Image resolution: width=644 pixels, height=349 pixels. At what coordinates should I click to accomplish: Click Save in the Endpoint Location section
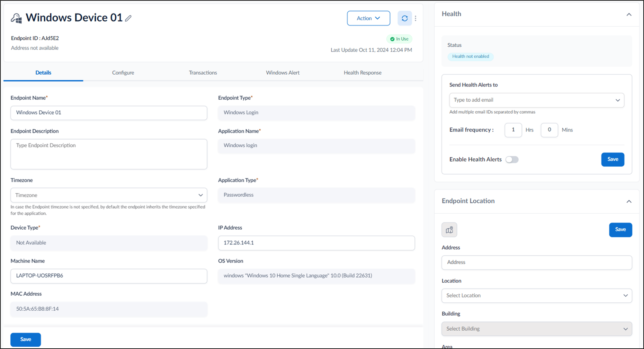coord(620,230)
